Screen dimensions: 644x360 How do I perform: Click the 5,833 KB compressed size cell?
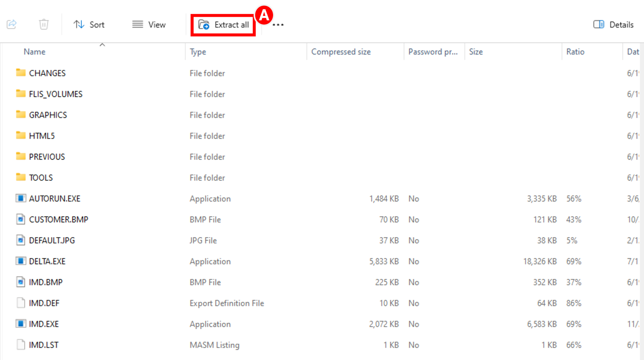pyautogui.click(x=384, y=261)
